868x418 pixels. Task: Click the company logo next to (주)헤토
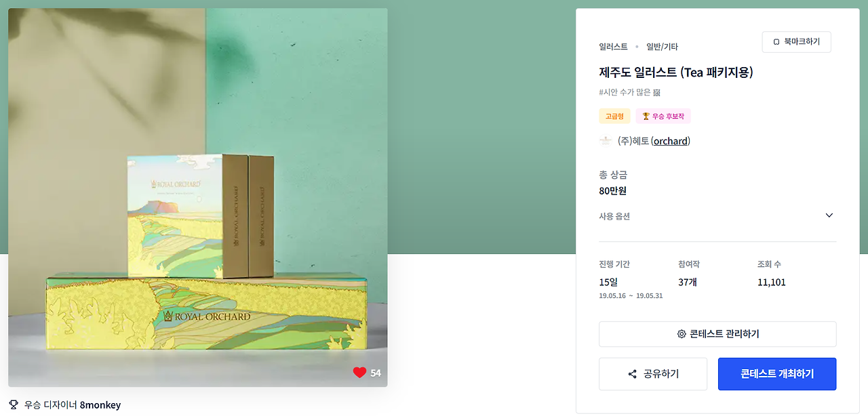pyautogui.click(x=606, y=141)
